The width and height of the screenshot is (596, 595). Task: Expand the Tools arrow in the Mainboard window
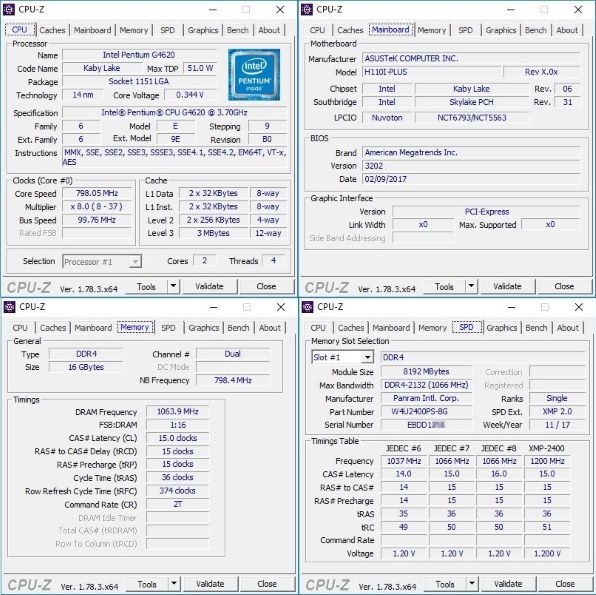click(471, 286)
